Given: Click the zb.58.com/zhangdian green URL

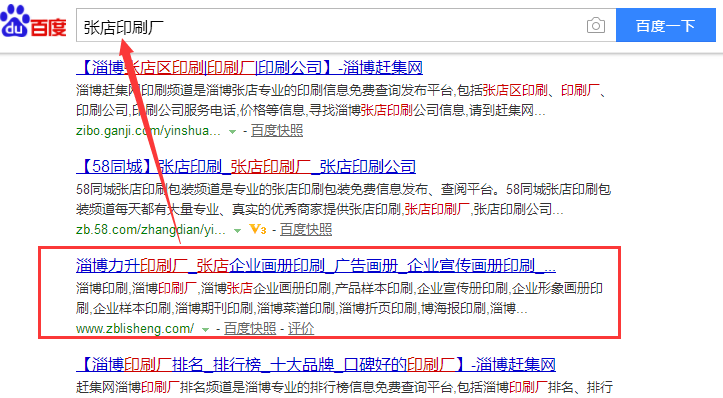Looking at the screenshot, I should tap(151, 229).
